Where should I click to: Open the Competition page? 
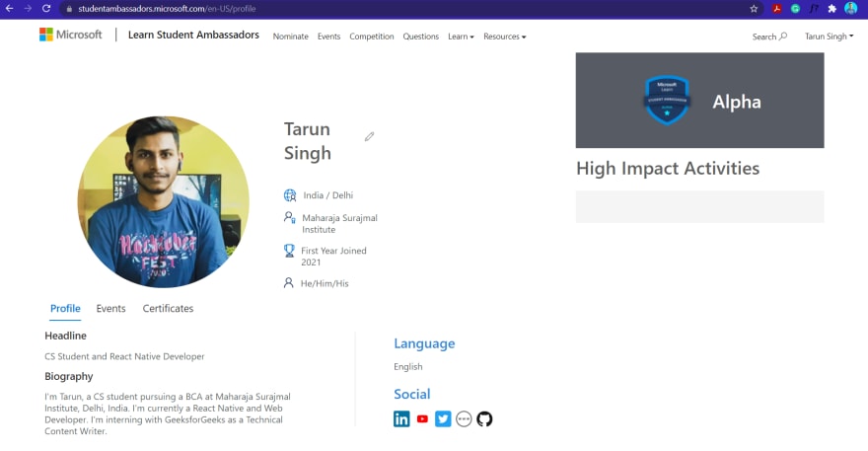[372, 36]
